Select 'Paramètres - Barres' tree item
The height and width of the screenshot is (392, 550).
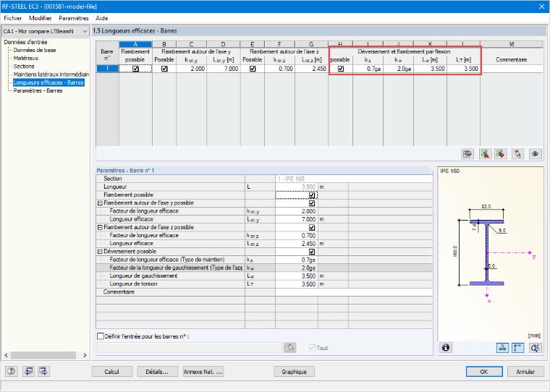point(38,90)
